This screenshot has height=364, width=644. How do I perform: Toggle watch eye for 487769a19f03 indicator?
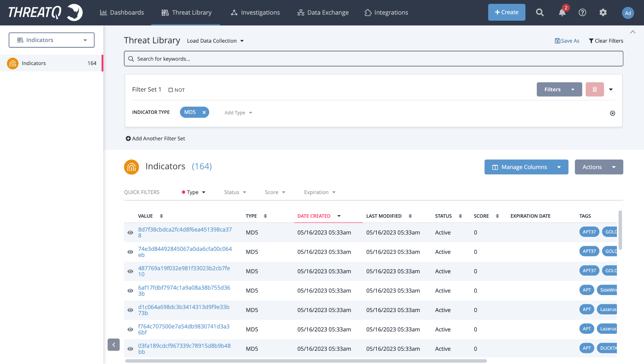[x=130, y=272]
